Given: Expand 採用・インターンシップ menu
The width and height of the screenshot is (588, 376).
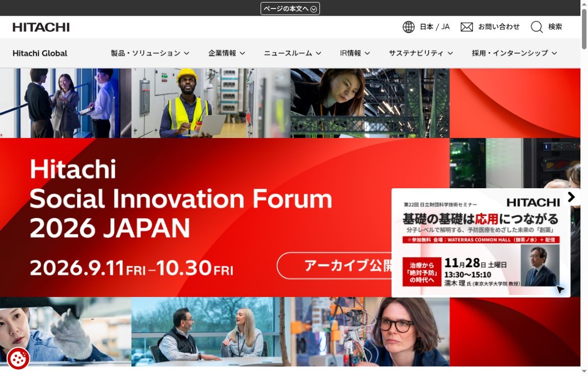Looking at the screenshot, I should tap(514, 53).
